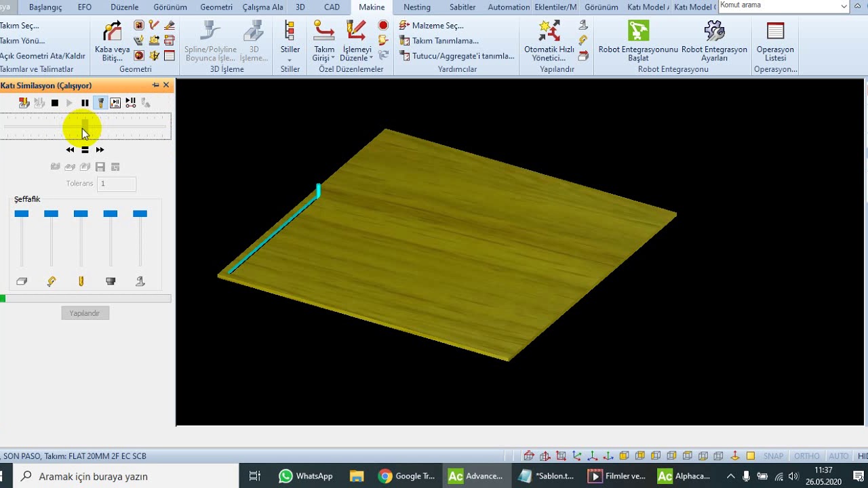Image resolution: width=868 pixels, height=488 pixels.
Task: Click the Komut arama search field
Action: pos(778,6)
